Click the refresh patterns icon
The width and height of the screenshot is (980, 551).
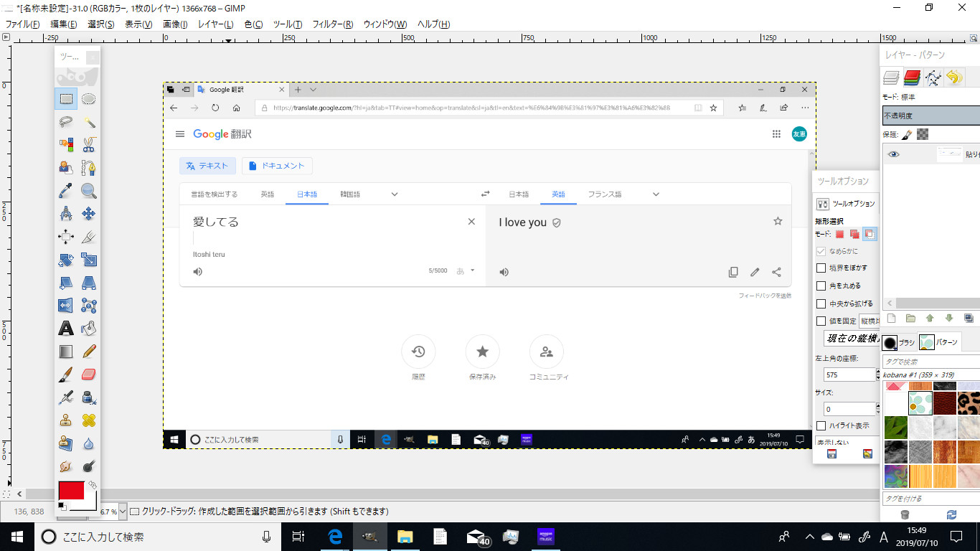(x=951, y=514)
